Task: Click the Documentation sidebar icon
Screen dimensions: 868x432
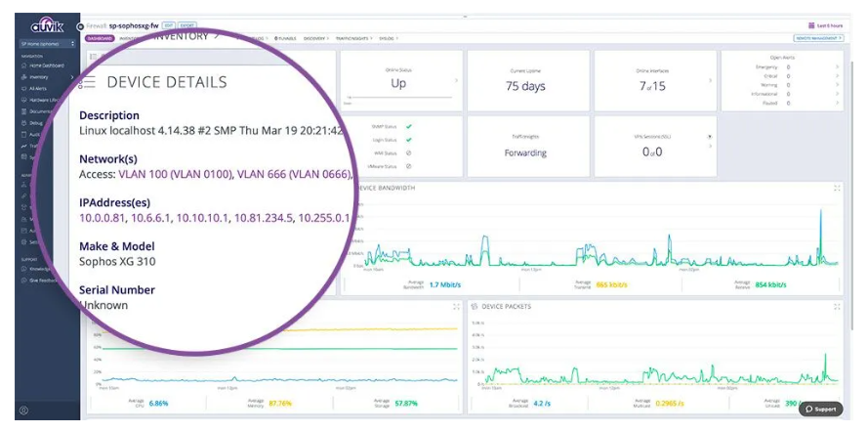Action: click(23, 111)
